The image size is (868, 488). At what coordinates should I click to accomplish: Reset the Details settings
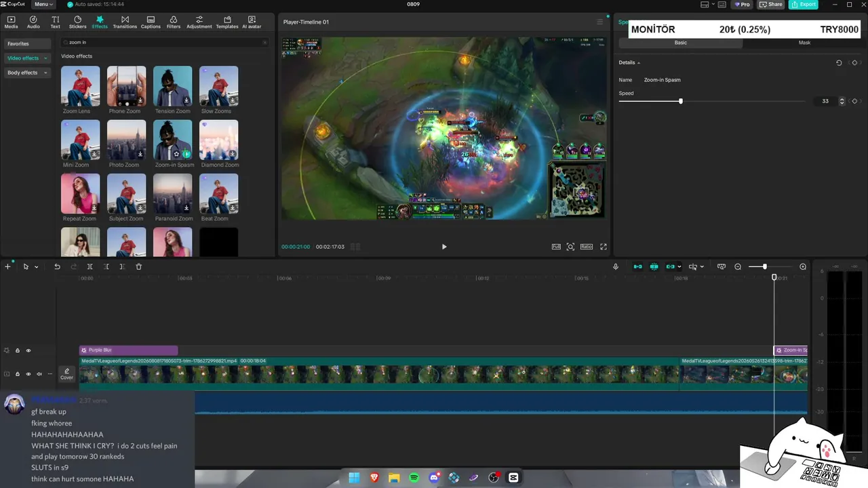839,62
